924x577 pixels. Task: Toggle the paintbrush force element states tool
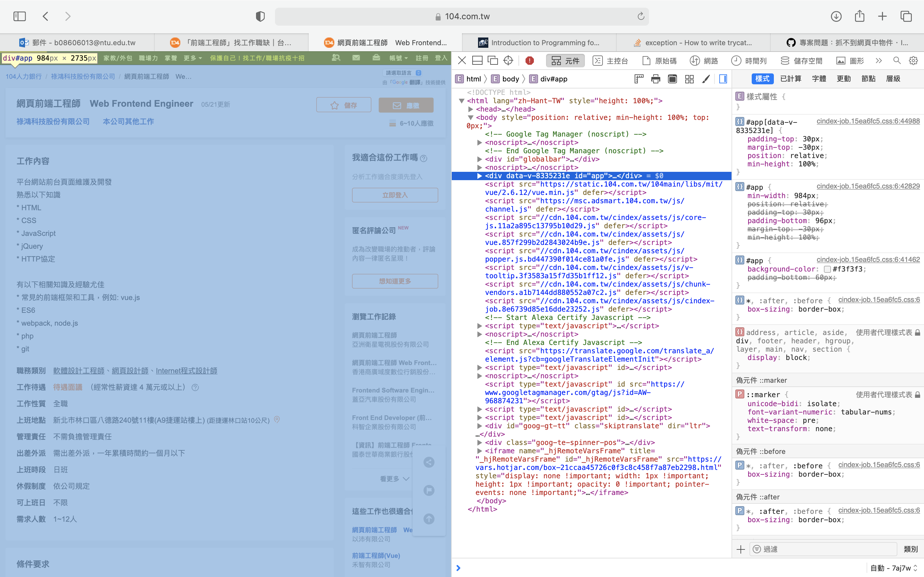tap(706, 79)
